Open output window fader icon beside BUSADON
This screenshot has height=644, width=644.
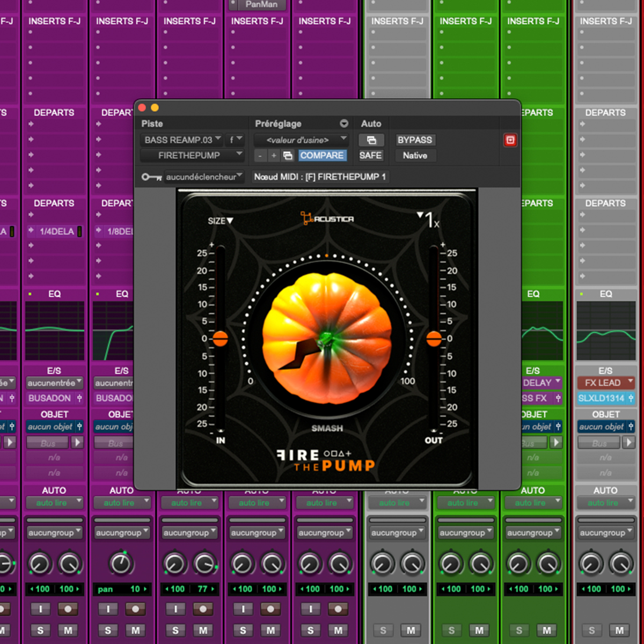click(79, 398)
